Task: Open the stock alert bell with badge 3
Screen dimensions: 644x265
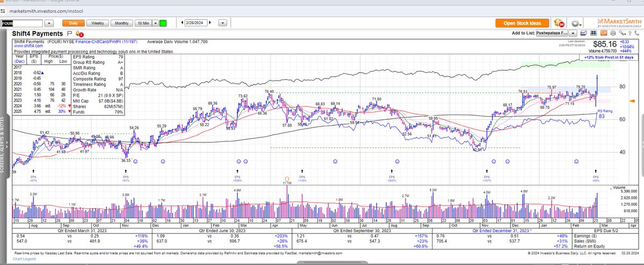Action: [79, 34]
